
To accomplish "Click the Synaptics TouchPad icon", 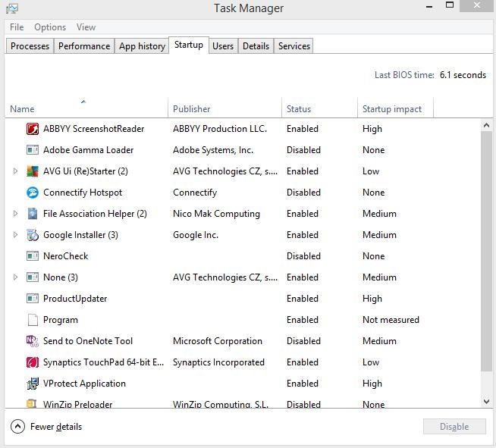I will click(x=33, y=362).
